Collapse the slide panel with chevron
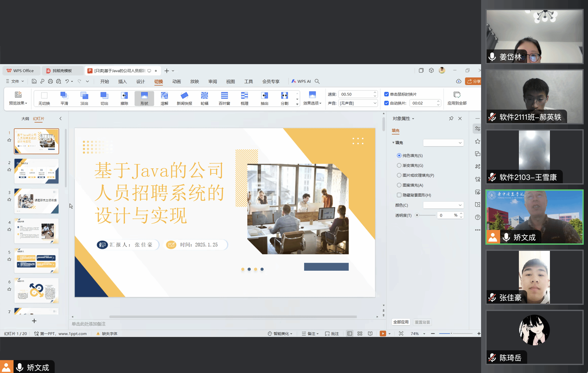588x373 pixels. click(x=61, y=119)
